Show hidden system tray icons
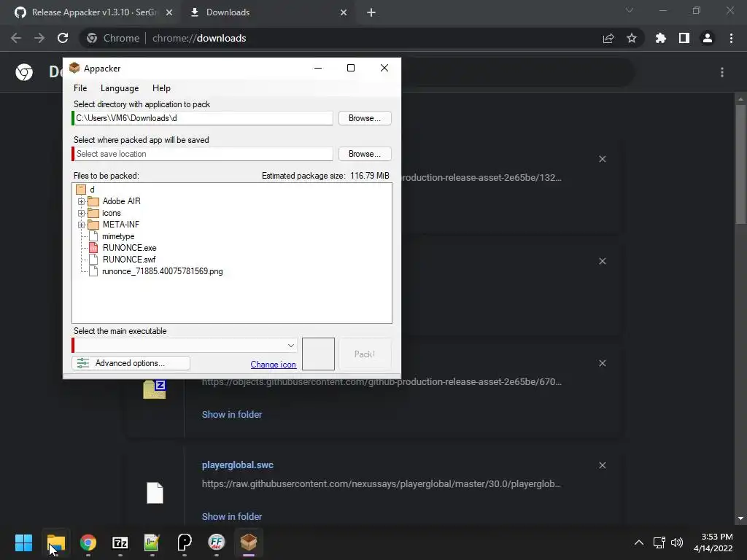This screenshot has height=560, width=747. click(x=639, y=542)
